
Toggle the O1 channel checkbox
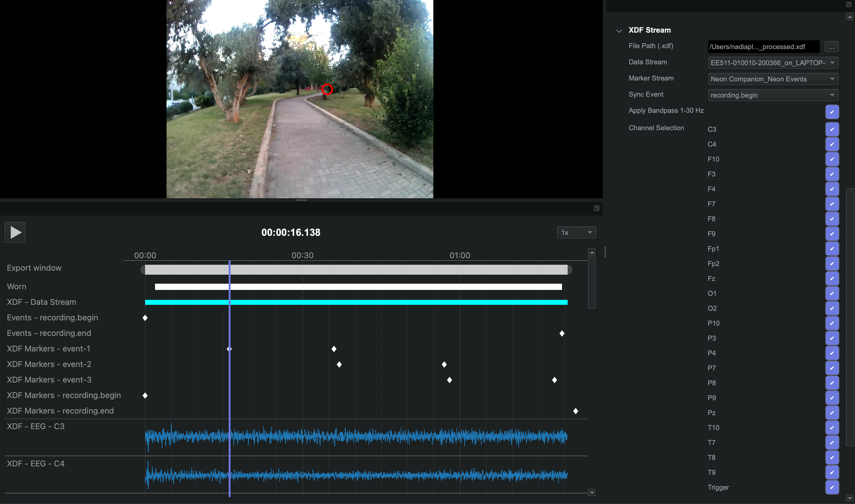(x=832, y=293)
